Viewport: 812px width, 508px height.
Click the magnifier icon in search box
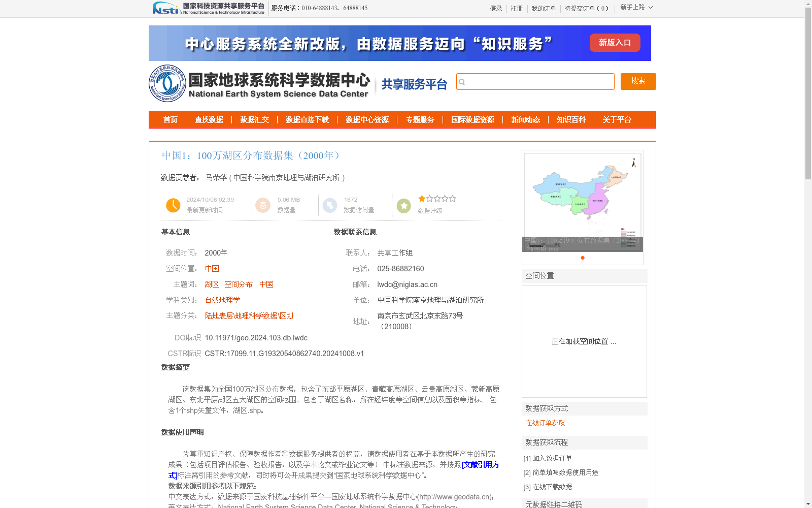(x=462, y=82)
